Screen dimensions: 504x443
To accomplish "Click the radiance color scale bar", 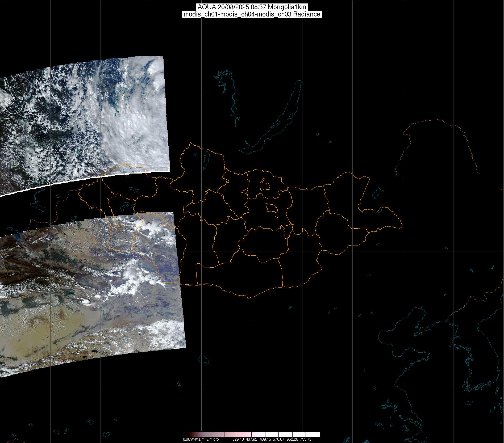I will click(252, 435).
